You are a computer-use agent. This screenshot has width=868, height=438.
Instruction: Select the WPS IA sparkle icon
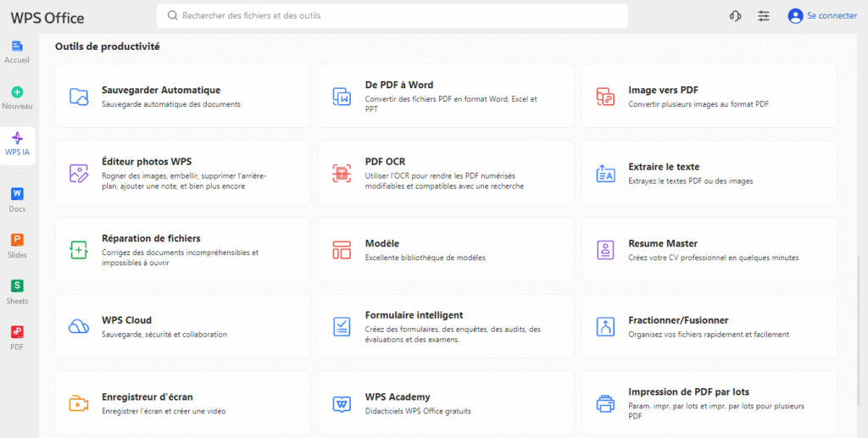pos(17,138)
